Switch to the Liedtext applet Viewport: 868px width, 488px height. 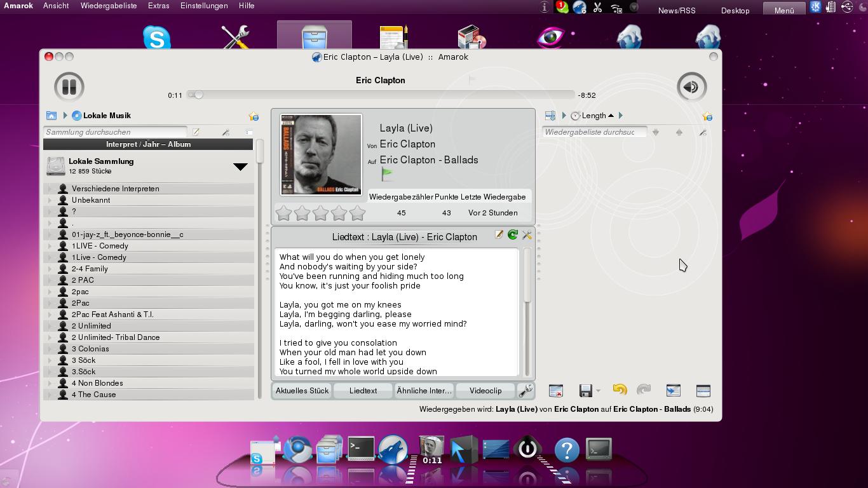tap(363, 391)
